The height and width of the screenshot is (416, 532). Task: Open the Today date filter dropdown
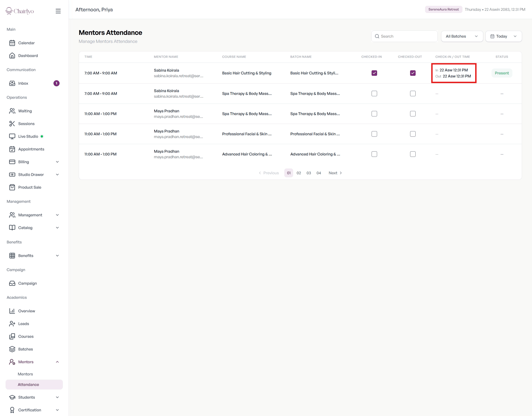click(x=503, y=36)
